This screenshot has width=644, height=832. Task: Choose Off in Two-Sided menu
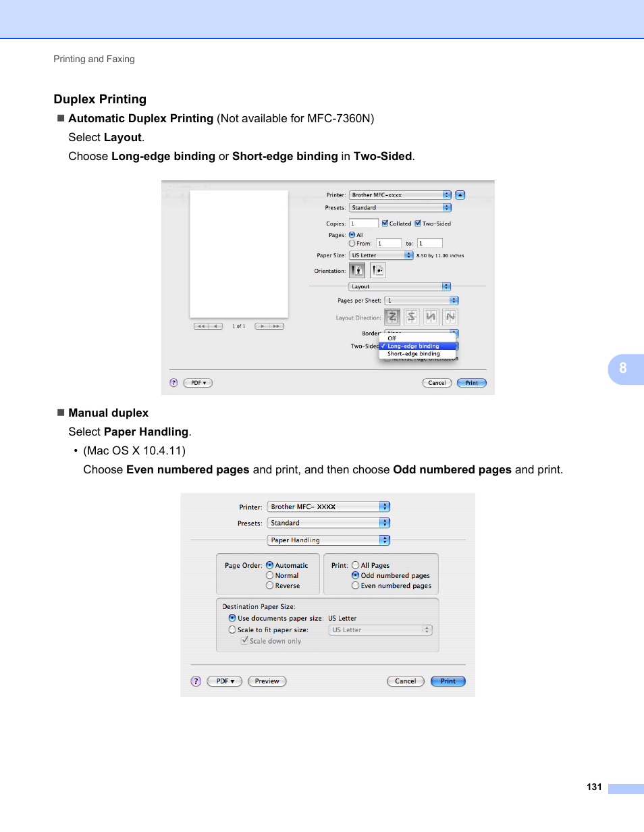(x=417, y=338)
